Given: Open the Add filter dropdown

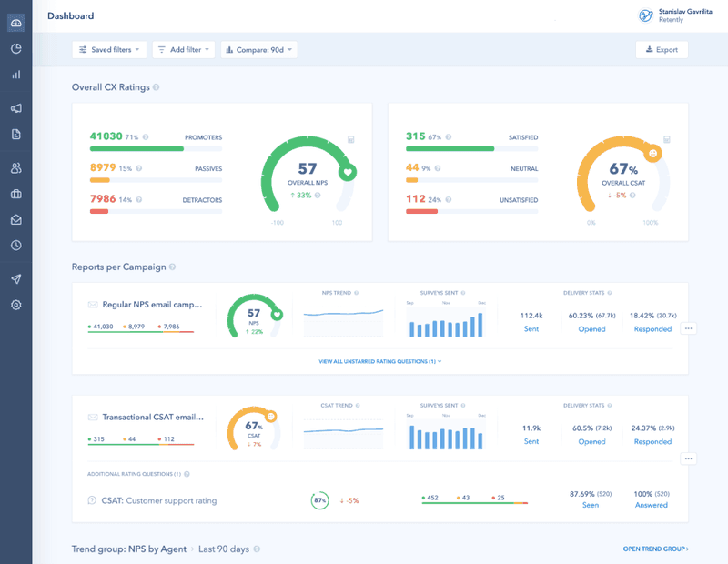Looking at the screenshot, I should pyautogui.click(x=183, y=49).
